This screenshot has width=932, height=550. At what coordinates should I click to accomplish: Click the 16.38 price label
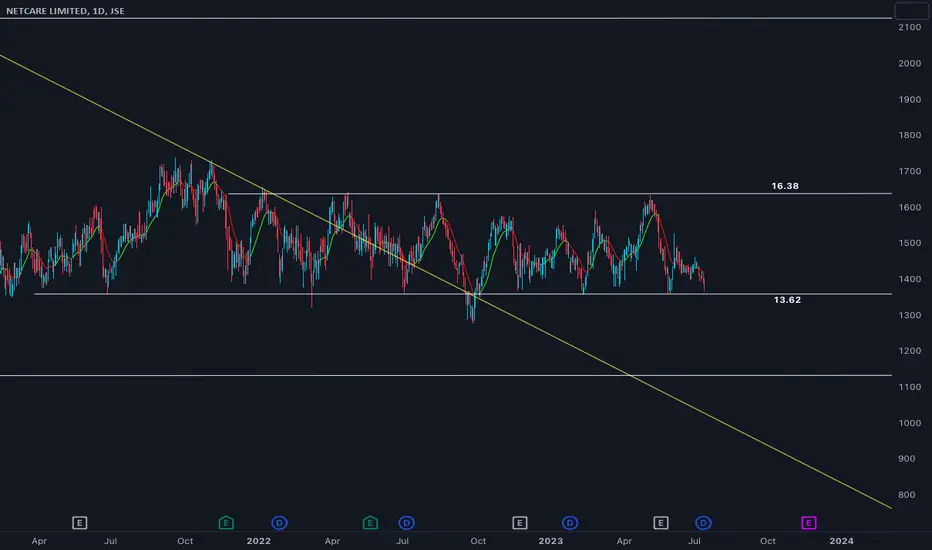tap(785, 186)
